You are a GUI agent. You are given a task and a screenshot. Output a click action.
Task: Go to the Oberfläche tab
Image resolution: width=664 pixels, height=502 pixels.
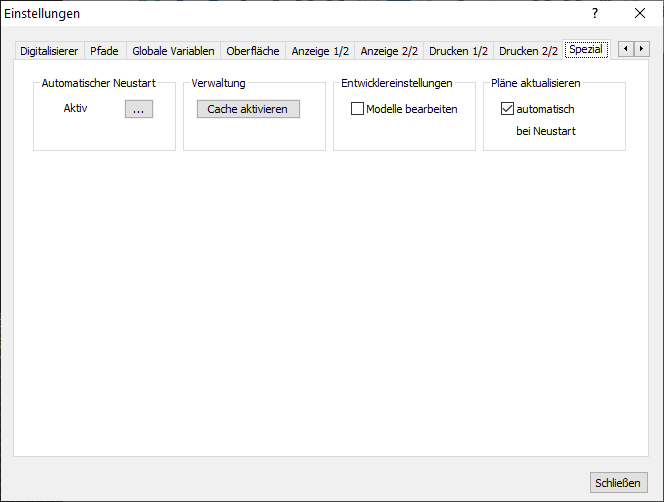click(253, 50)
